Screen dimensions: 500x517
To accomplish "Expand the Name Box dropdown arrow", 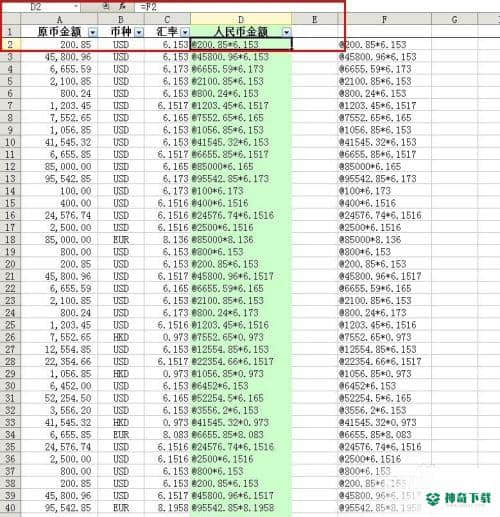I will (x=76, y=6).
